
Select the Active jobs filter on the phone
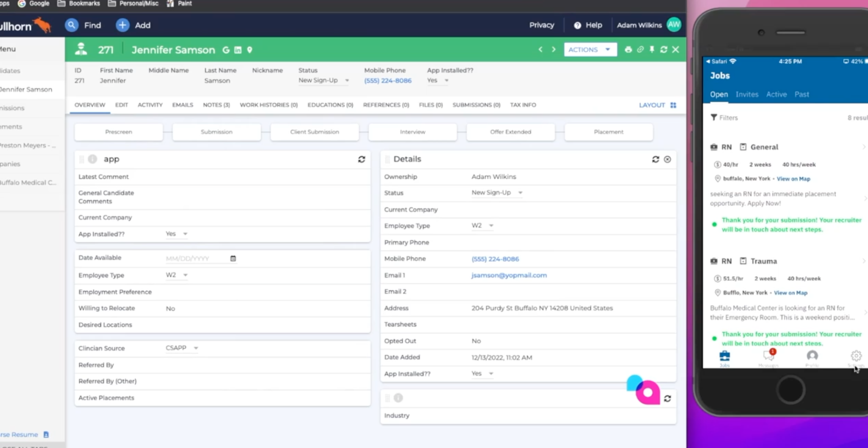776,94
